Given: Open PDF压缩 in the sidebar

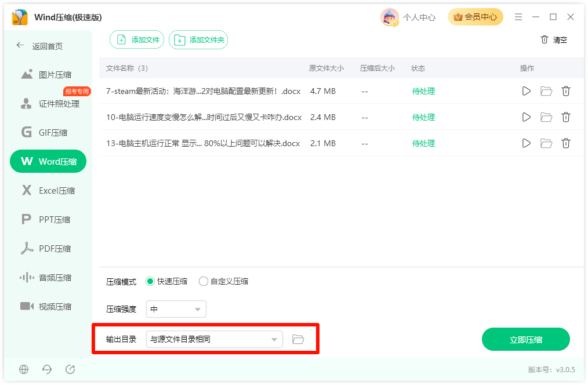Looking at the screenshot, I should pyautogui.click(x=48, y=248).
